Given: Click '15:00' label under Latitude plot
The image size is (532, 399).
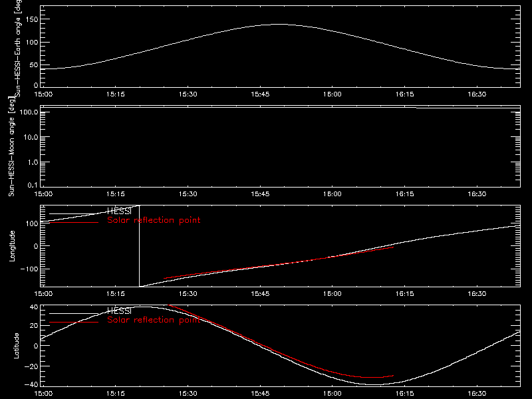Looking at the screenshot, I should (x=43, y=394).
